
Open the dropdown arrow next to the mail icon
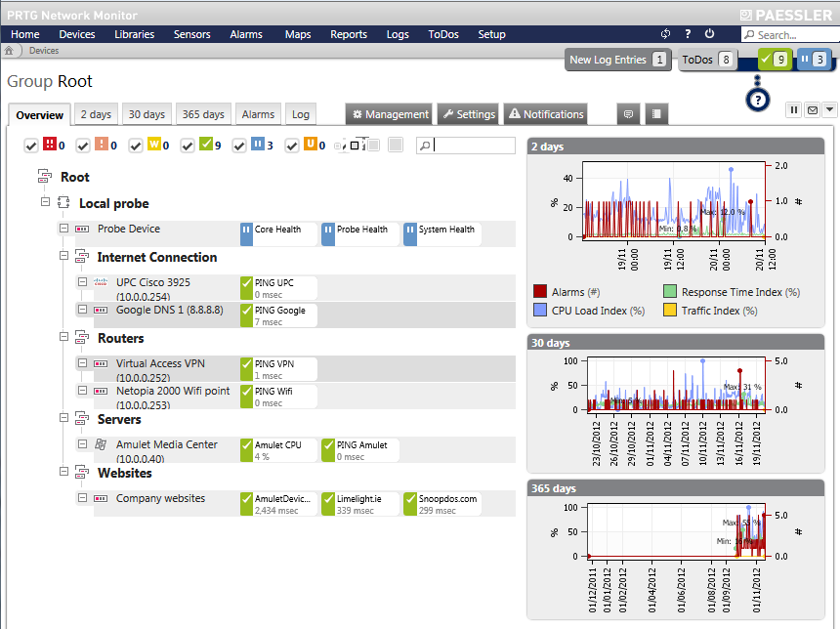point(829,109)
